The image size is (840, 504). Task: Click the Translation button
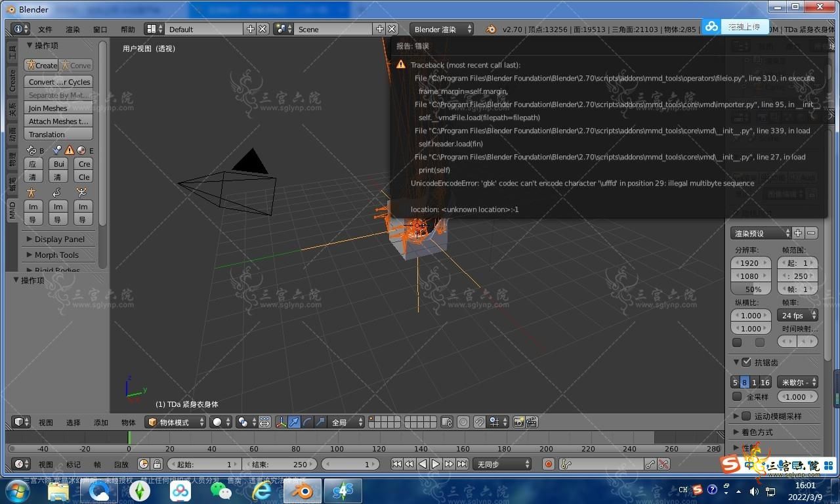coord(58,135)
